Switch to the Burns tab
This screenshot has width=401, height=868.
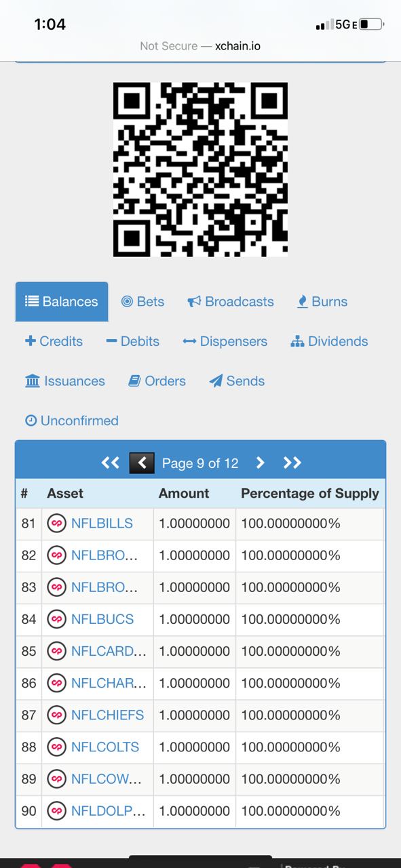pos(322,302)
